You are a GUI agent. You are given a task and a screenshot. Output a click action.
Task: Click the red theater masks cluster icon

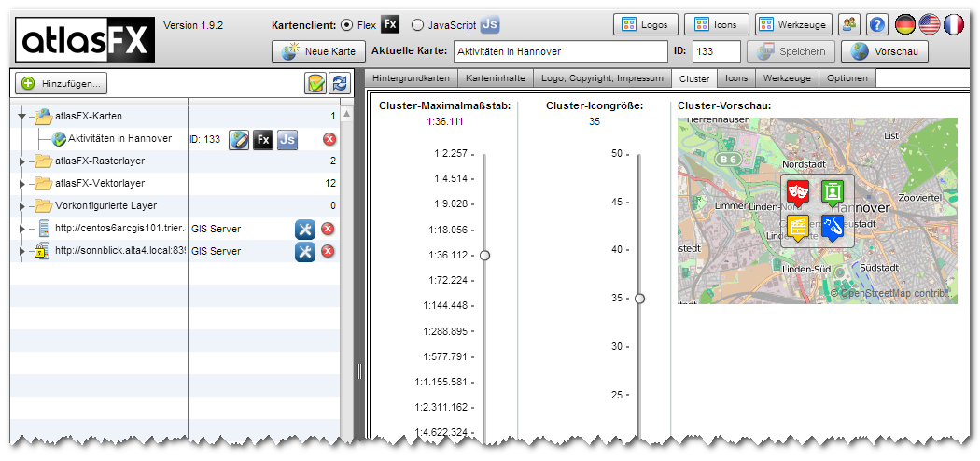(798, 191)
